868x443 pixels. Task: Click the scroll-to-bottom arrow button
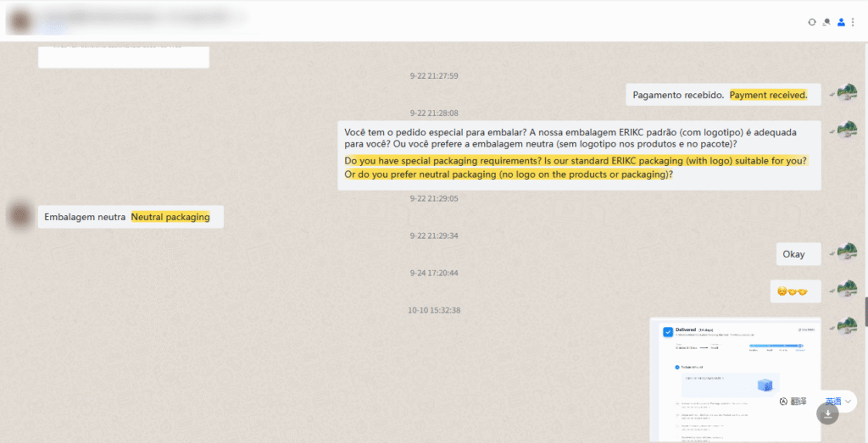828,413
